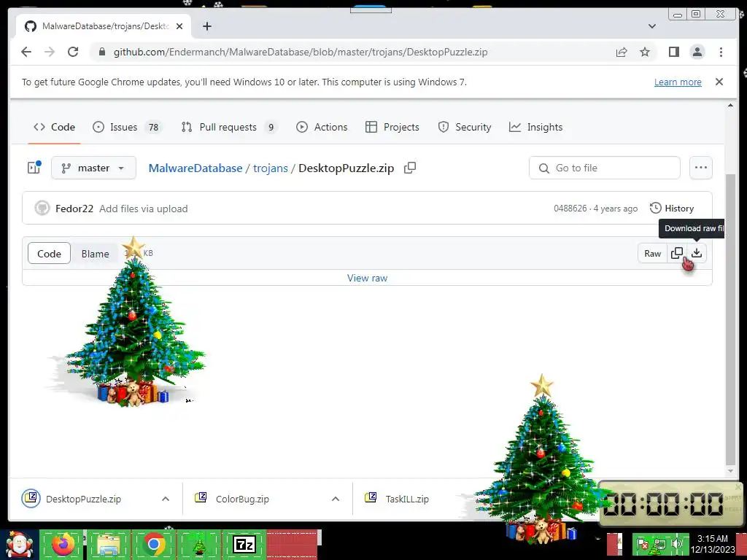The width and height of the screenshot is (747, 560).
Task: Open the Pull requests tab
Action: point(228,127)
